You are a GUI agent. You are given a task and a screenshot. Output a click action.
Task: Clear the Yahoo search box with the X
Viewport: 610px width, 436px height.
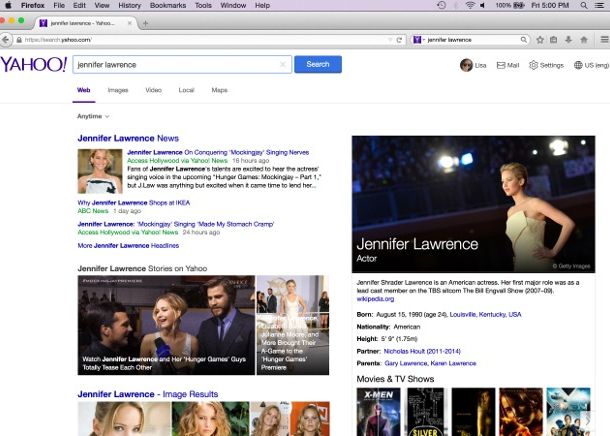pos(283,65)
